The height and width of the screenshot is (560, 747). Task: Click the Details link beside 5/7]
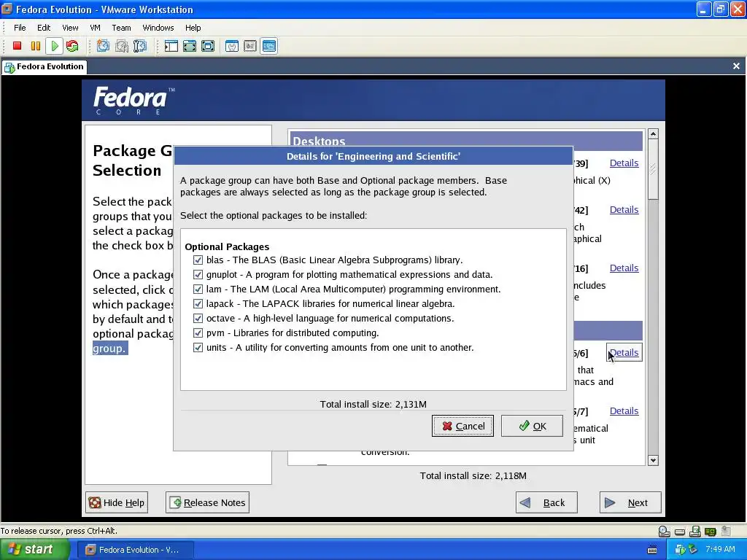pyautogui.click(x=624, y=411)
